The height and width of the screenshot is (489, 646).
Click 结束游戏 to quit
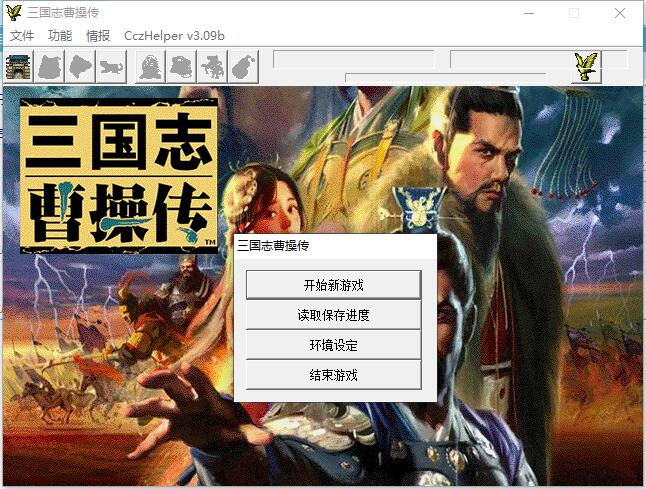pos(333,375)
